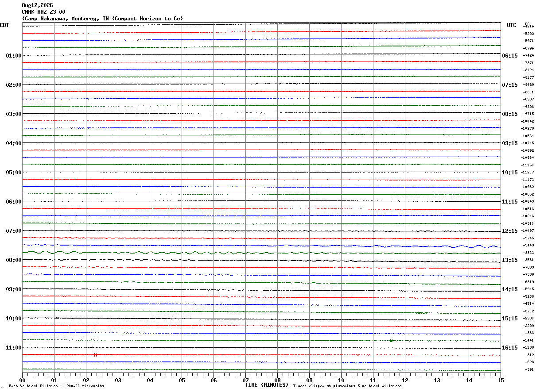
Task: Click the date text Aug12,2026
Action: [37, 5]
